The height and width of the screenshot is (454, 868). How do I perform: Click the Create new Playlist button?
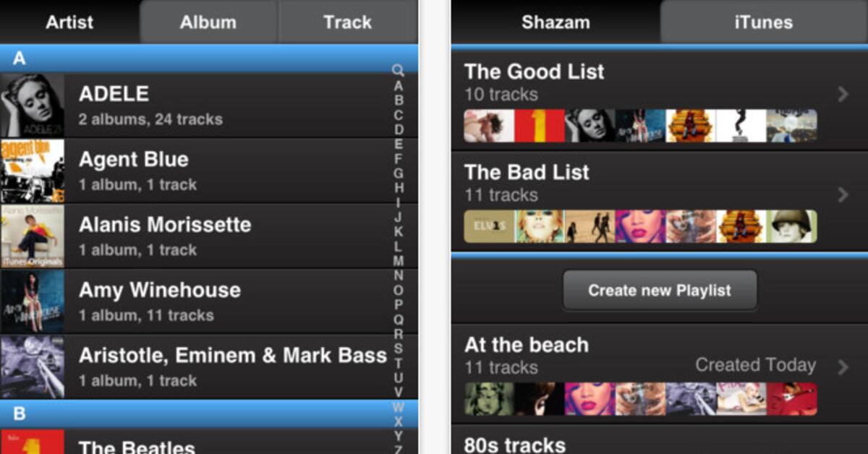click(x=660, y=291)
